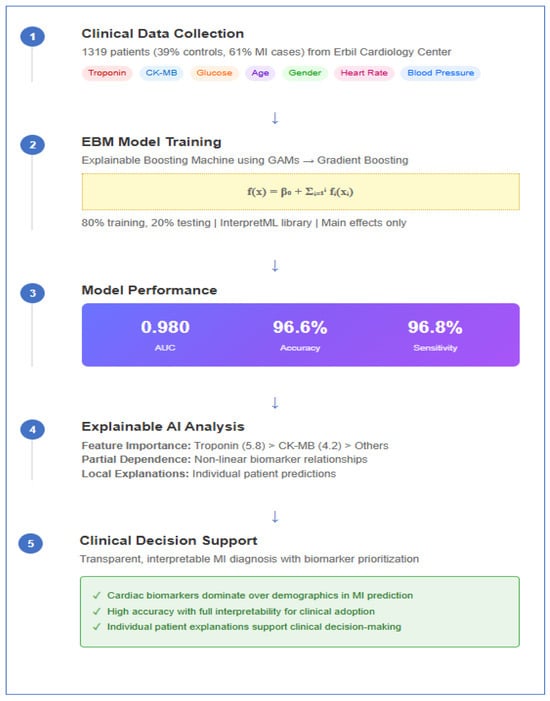Click the step 3 numbered circle

[x=32, y=293]
